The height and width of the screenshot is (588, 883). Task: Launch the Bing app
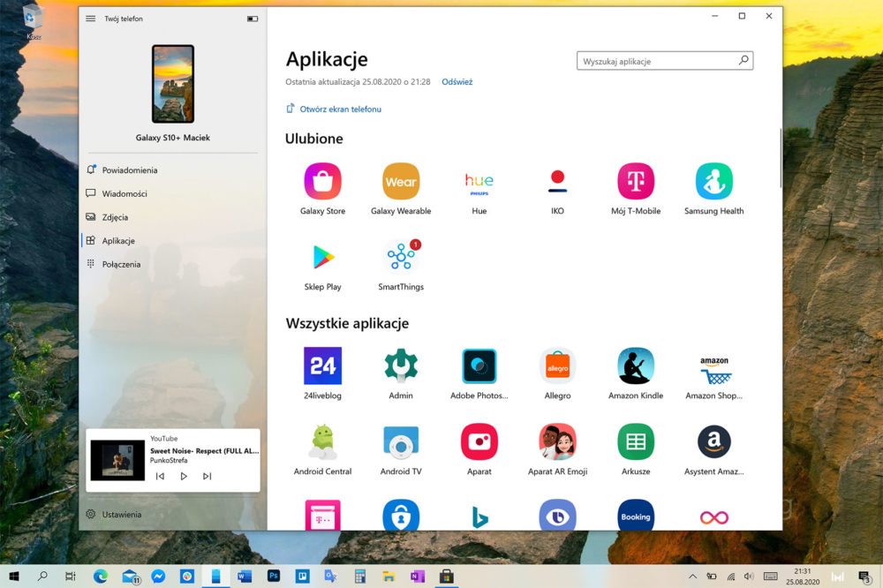click(x=479, y=516)
